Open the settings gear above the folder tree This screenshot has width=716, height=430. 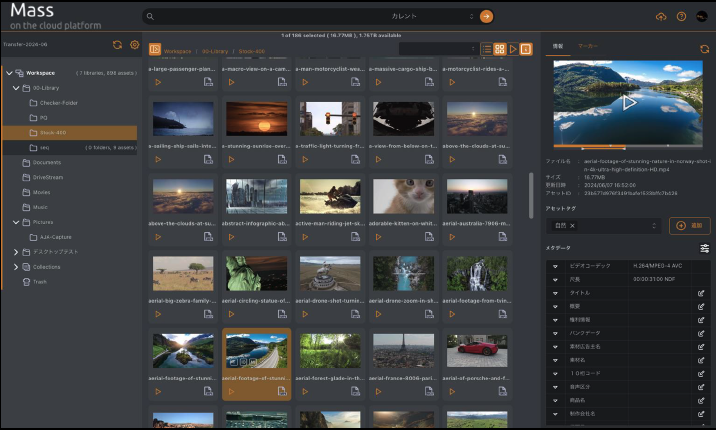133,45
